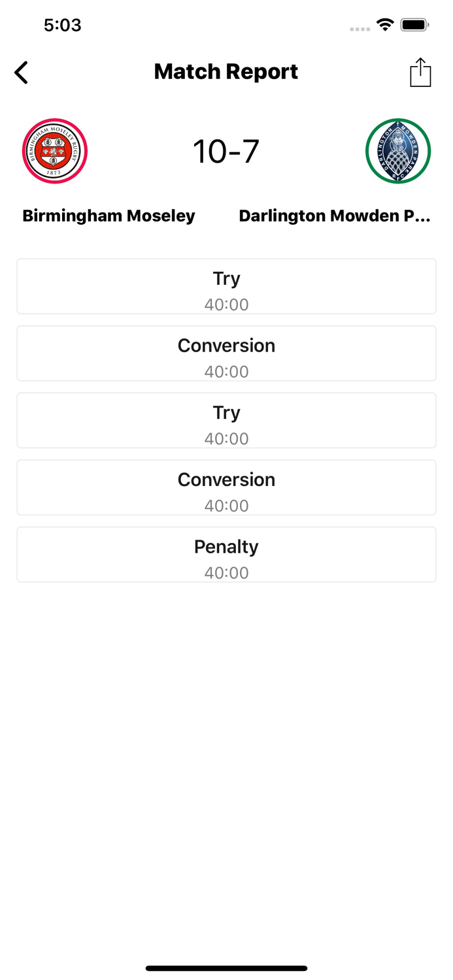Tap the Birmingham Moseley team name
This screenshot has height=980, width=453.
click(x=109, y=215)
